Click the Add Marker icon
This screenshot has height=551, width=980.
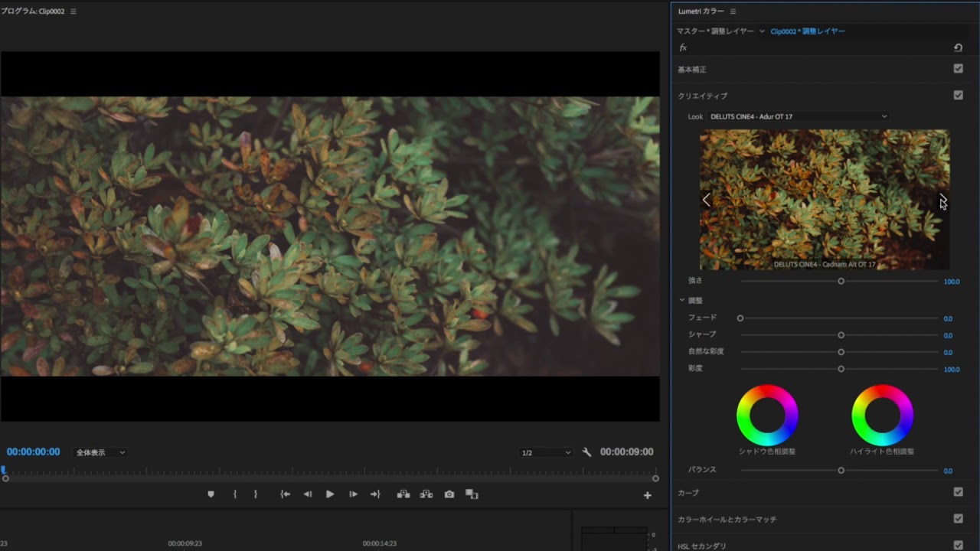[x=211, y=494]
